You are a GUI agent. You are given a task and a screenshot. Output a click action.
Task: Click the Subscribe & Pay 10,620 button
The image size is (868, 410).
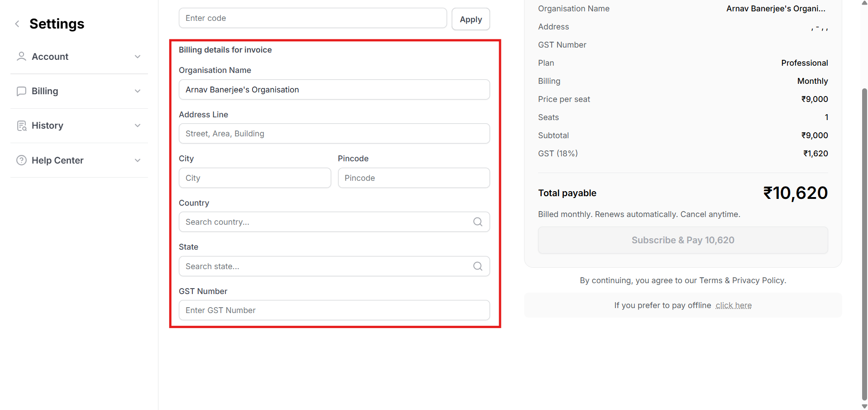coord(682,240)
